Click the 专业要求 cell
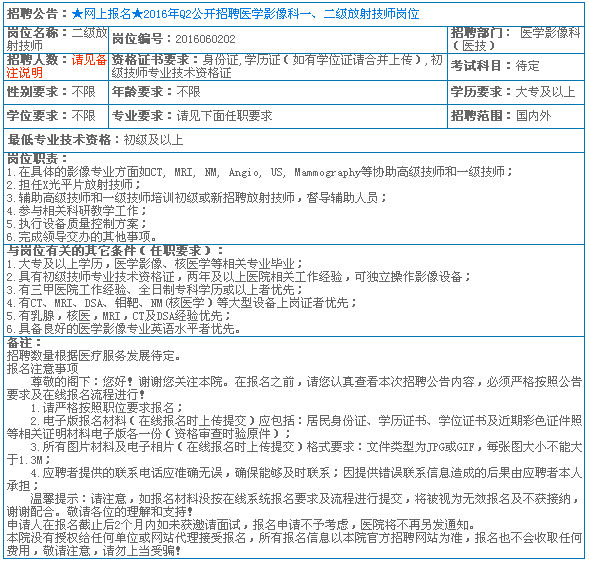The width and height of the screenshot is (589, 562). (278, 116)
